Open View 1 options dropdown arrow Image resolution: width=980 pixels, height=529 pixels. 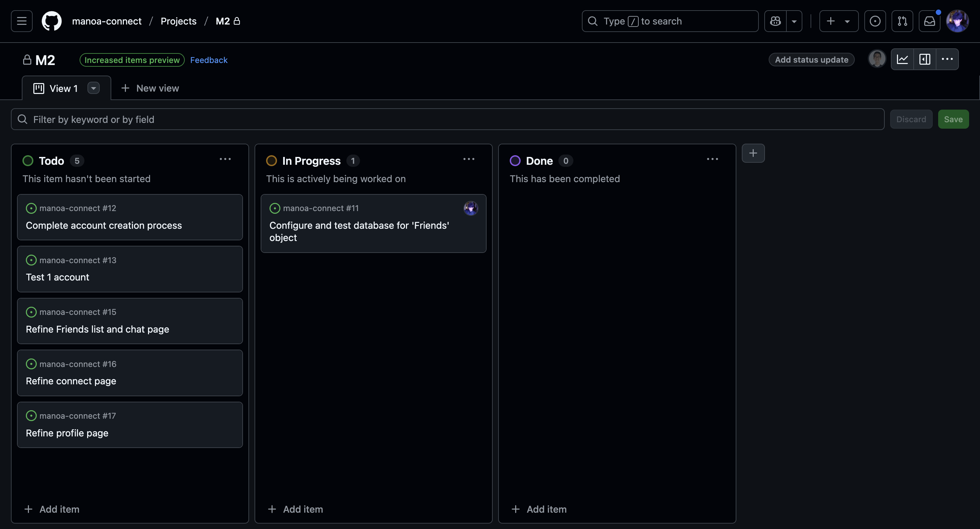coord(93,88)
